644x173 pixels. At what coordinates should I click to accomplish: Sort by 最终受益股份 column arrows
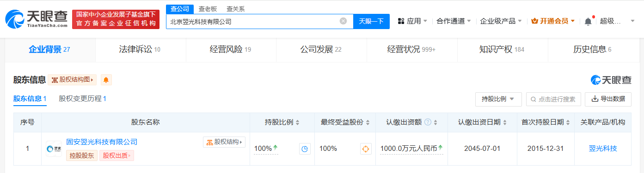click(x=368, y=123)
